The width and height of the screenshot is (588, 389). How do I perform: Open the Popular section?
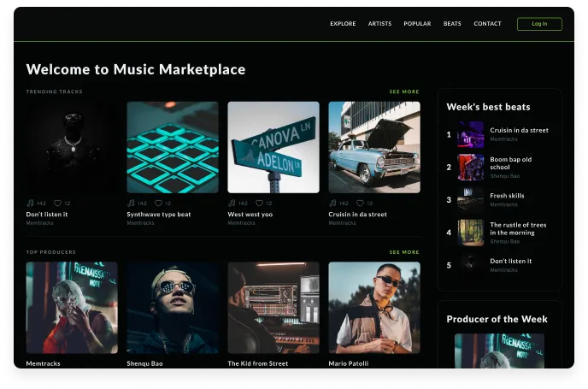click(x=417, y=24)
